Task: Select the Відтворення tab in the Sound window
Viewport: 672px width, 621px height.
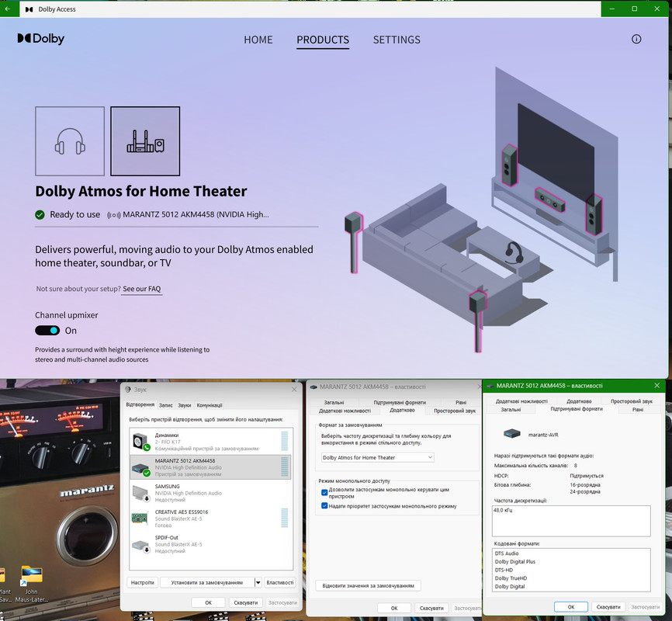Action: click(x=140, y=404)
